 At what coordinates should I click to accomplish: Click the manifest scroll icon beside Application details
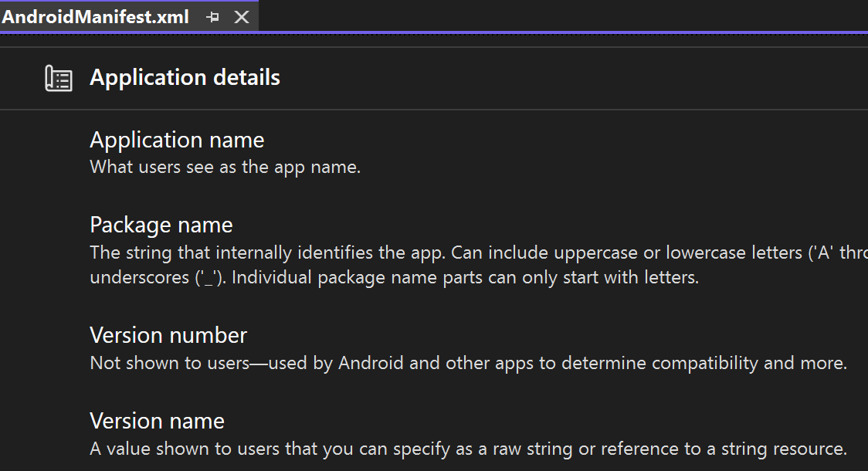[59, 77]
